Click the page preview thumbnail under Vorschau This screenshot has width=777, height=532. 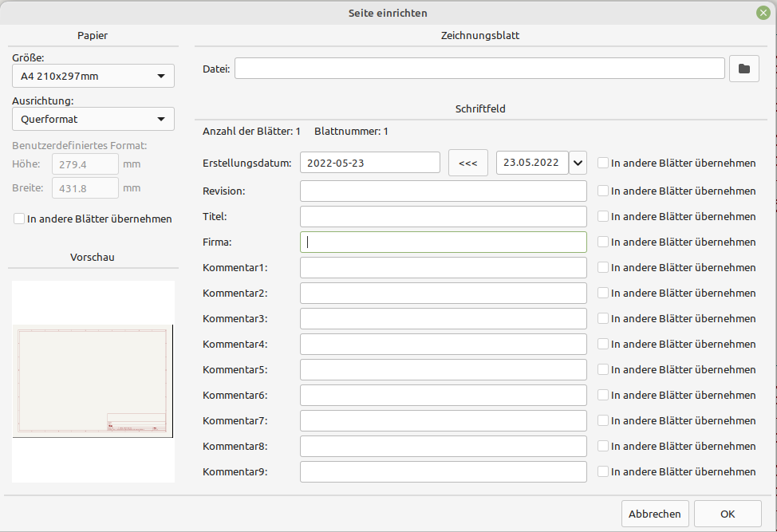pos(93,381)
